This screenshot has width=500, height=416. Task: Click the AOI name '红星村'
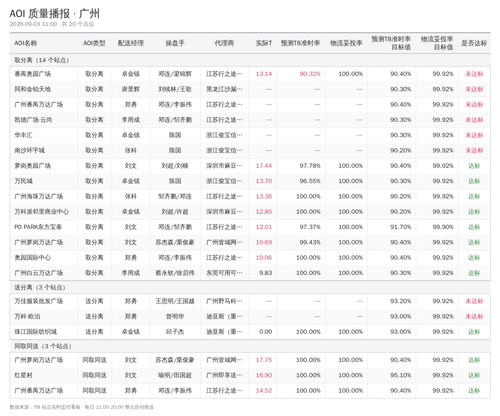coord(23,375)
